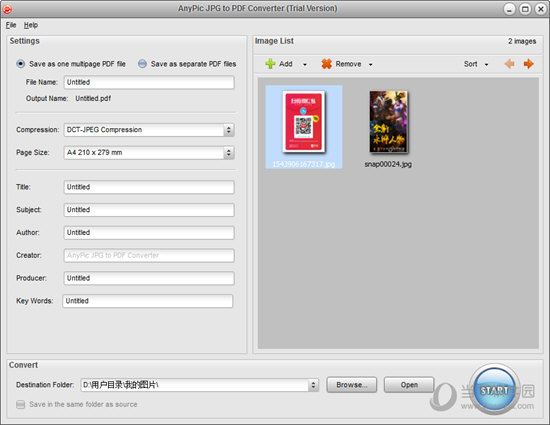550x425 pixels.
Task: Open the Page Size dropdown
Action: click(228, 153)
